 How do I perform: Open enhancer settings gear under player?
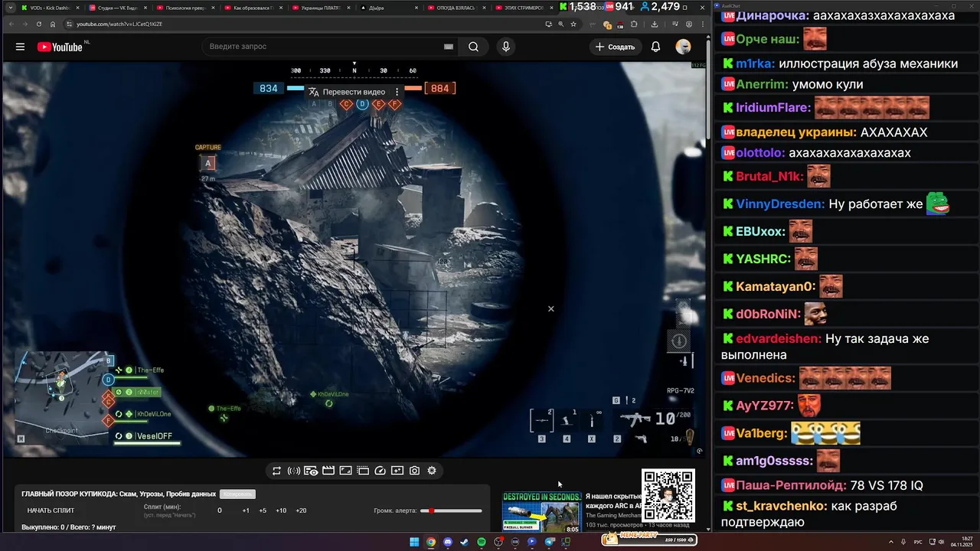click(432, 471)
